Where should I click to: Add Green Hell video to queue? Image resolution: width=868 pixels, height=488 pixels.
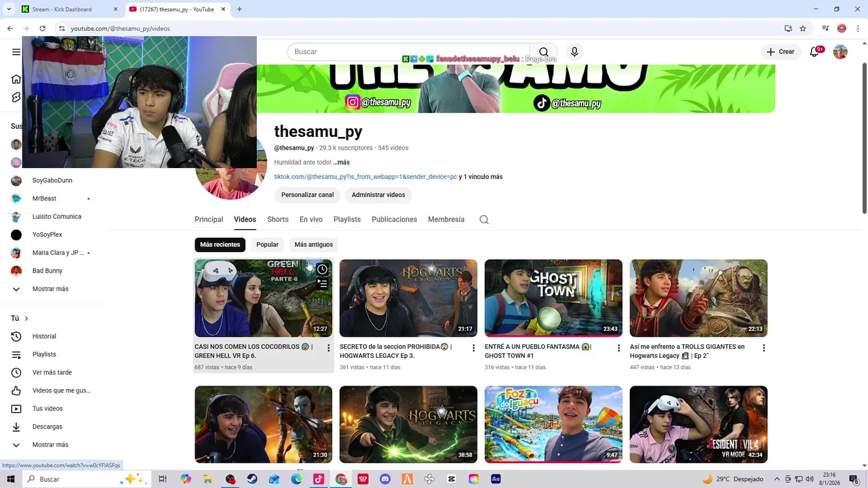[322, 284]
